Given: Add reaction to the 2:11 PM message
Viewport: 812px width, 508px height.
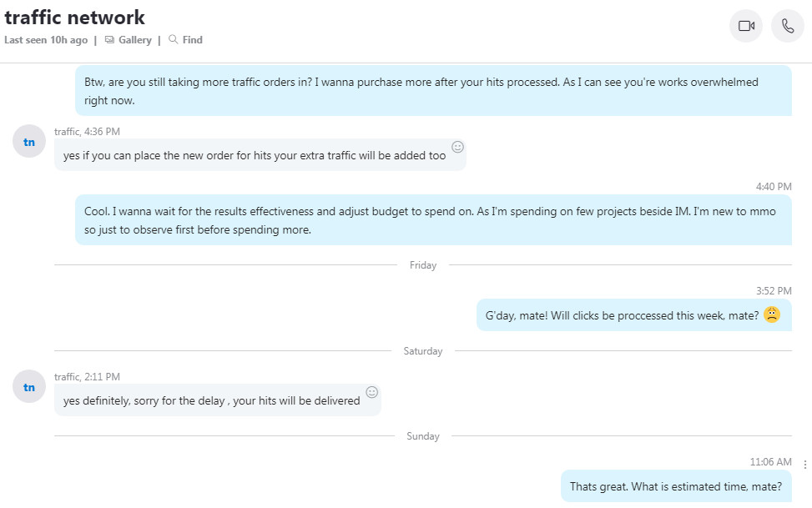Looking at the screenshot, I should coord(372,393).
